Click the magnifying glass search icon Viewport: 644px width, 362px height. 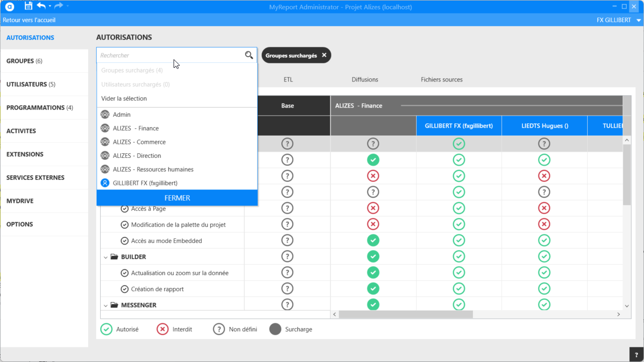249,55
